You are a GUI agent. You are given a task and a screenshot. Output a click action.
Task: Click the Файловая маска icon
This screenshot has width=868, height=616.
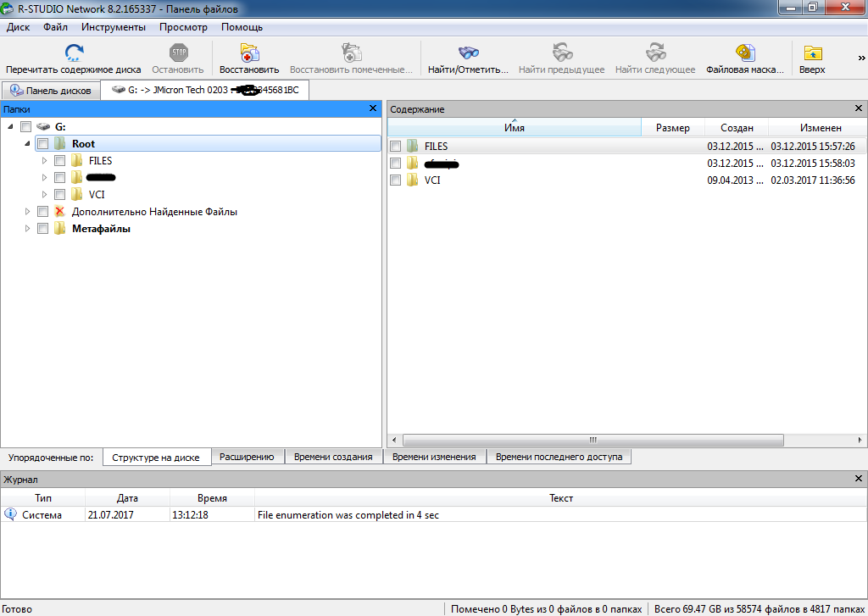coord(745,53)
